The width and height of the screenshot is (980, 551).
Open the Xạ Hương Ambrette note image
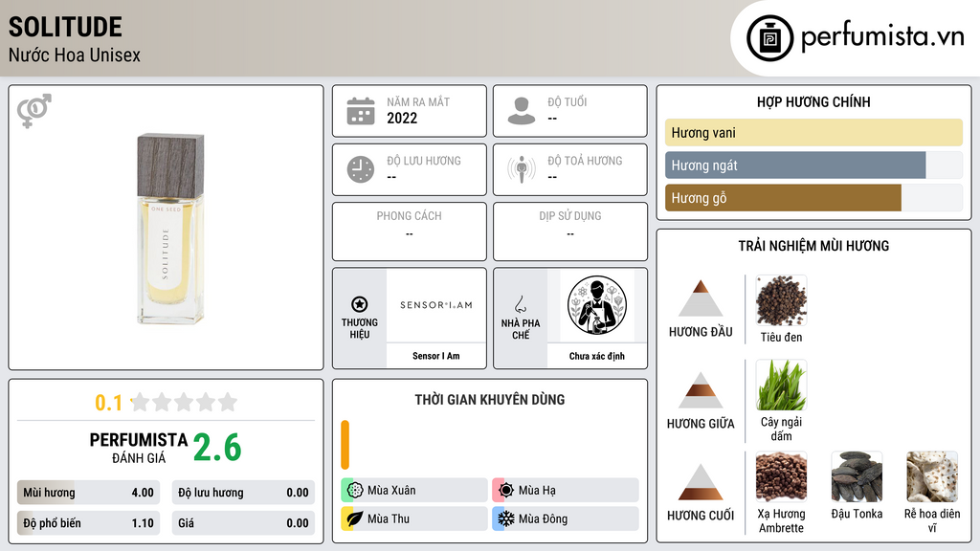781,476
